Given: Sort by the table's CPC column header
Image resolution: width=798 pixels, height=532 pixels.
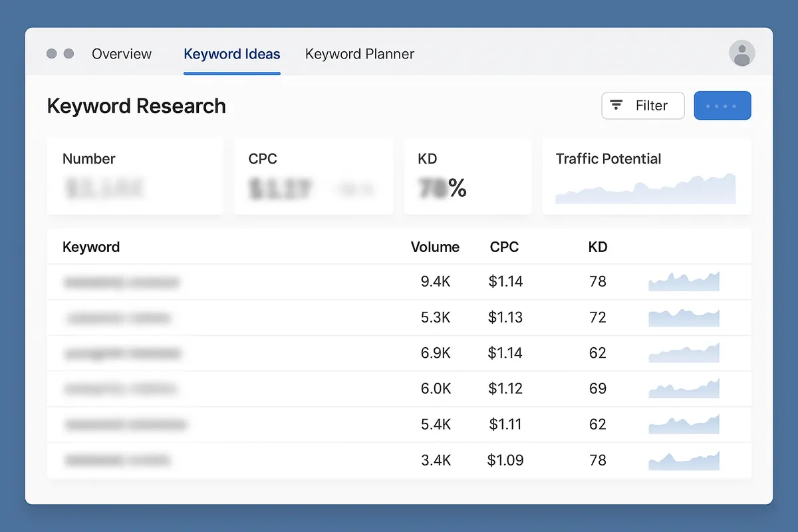Looking at the screenshot, I should (504, 247).
